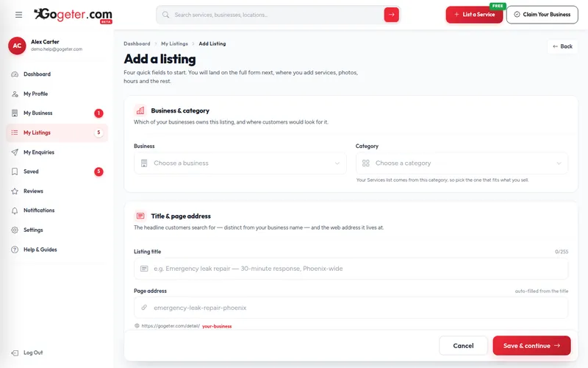Click the link icon in Page address field

(144, 308)
